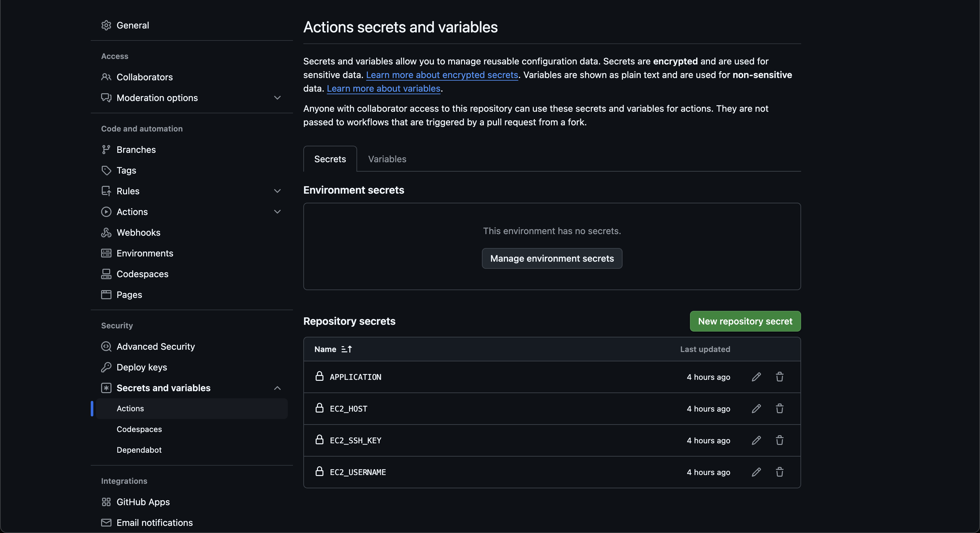The height and width of the screenshot is (533, 980).
Task: Open Webhooks settings in sidebar
Action: point(138,232)
